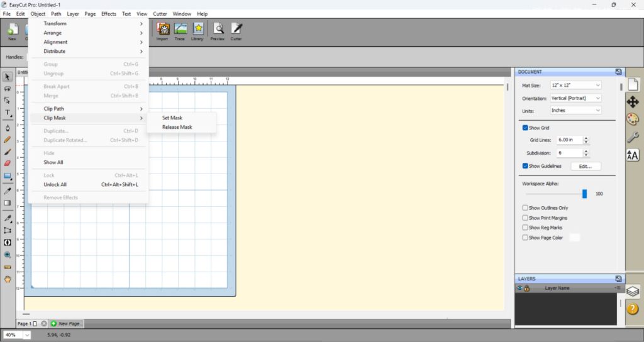Image resolution: width=644 pixels, height=342 pixels.
Task: Click the yellow help question icon
Action: coord(633,308)
